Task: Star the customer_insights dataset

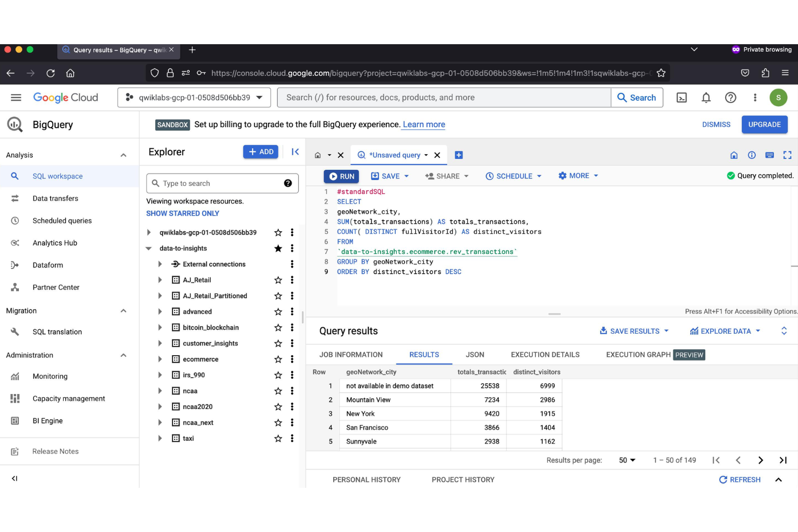Action: pyautogui.click(x=278, y=343)
